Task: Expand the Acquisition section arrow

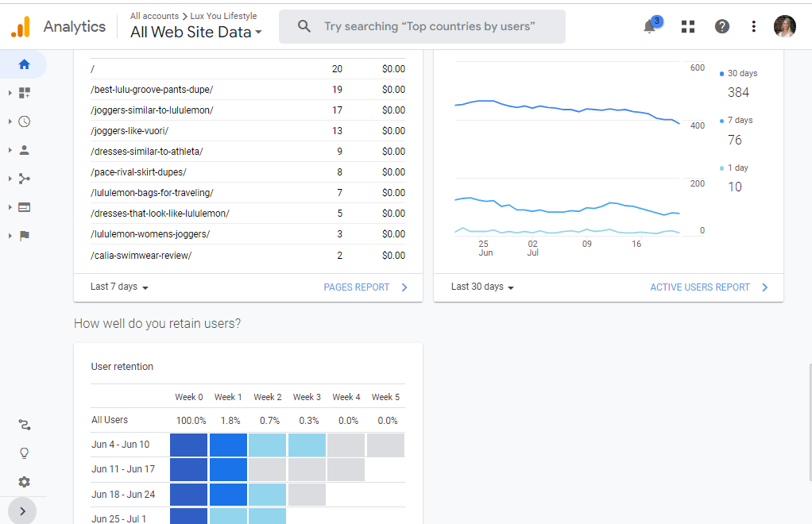Action: tap(10, 179)
